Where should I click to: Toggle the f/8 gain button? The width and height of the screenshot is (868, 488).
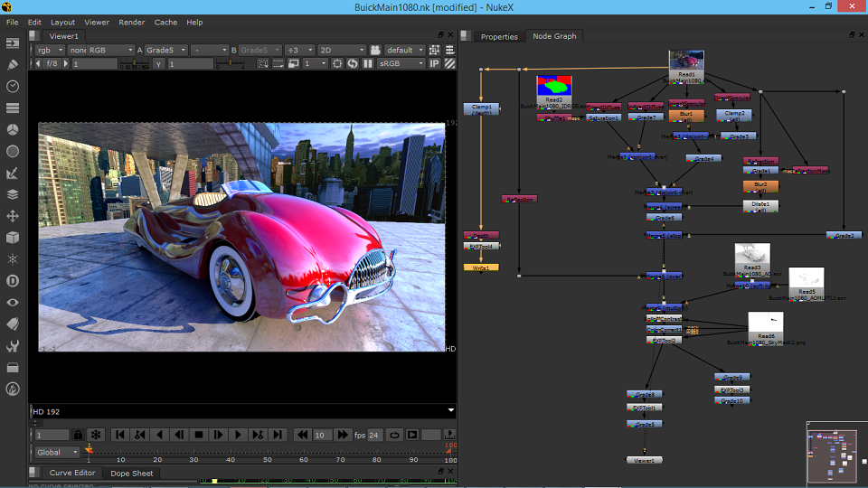(x=52, y=63)
